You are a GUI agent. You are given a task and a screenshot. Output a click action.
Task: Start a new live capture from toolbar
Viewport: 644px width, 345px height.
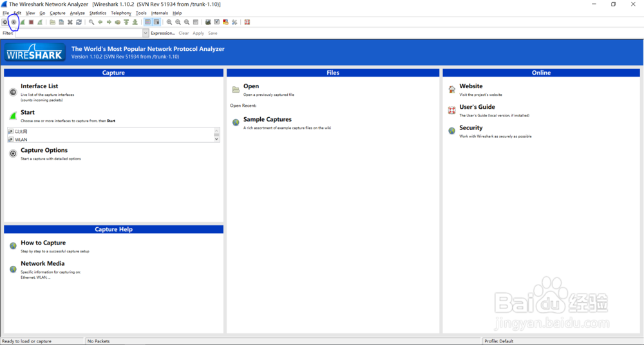(23, 22)
